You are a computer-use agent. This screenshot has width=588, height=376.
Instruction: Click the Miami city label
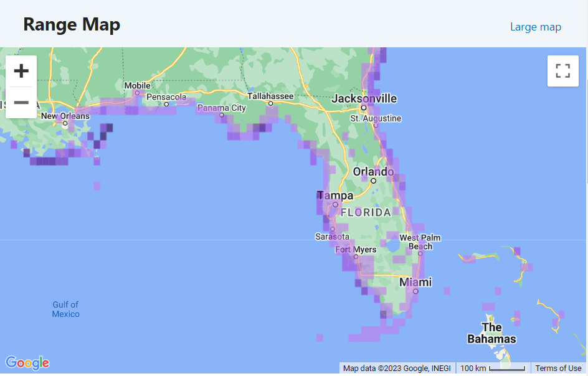click(x=415, y=282)
